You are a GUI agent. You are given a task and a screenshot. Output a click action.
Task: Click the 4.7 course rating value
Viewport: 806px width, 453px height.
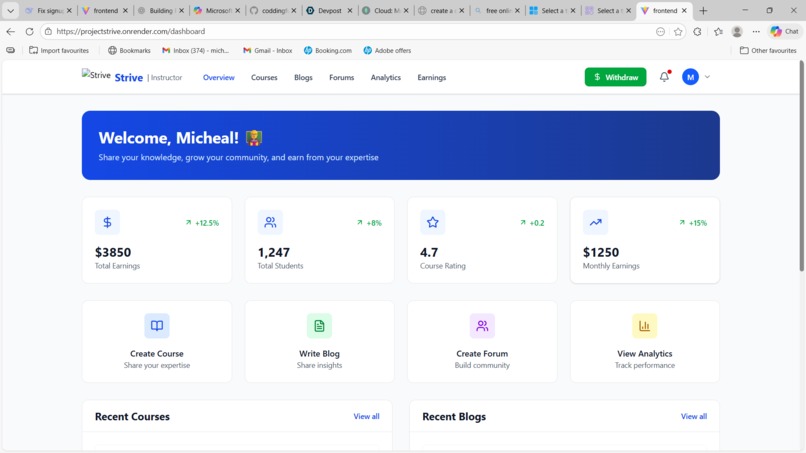click(429, 252)
